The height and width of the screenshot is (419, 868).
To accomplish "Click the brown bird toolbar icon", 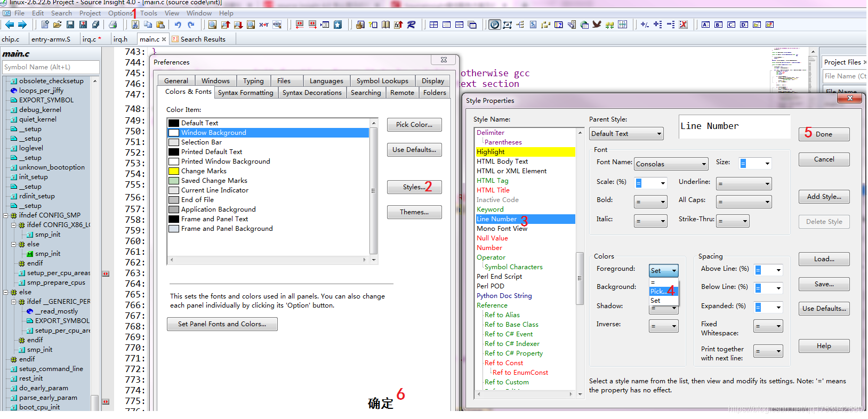I will pyautogui.click(x=597, y=25).
